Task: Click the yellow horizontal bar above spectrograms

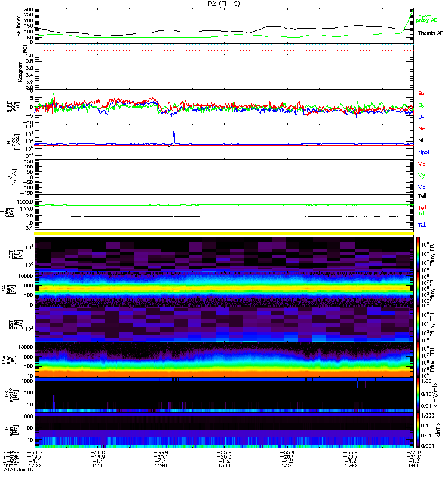Action: pos(224,234)
